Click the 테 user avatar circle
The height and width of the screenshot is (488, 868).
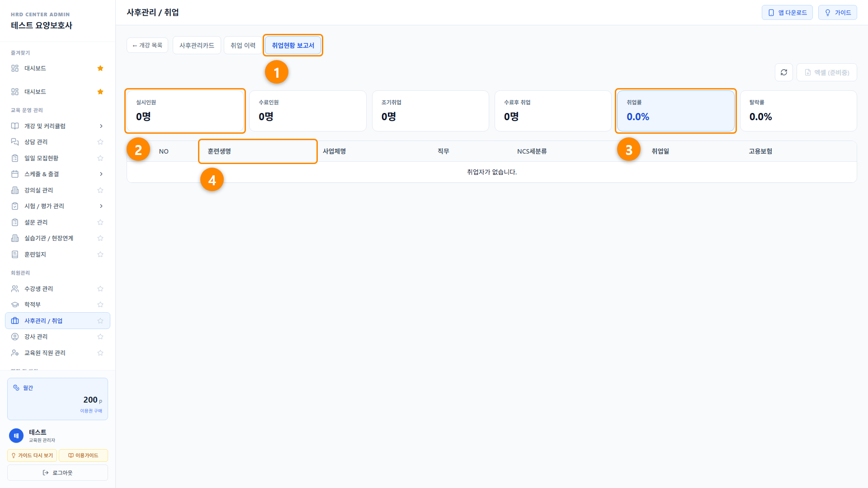[16, 436]
